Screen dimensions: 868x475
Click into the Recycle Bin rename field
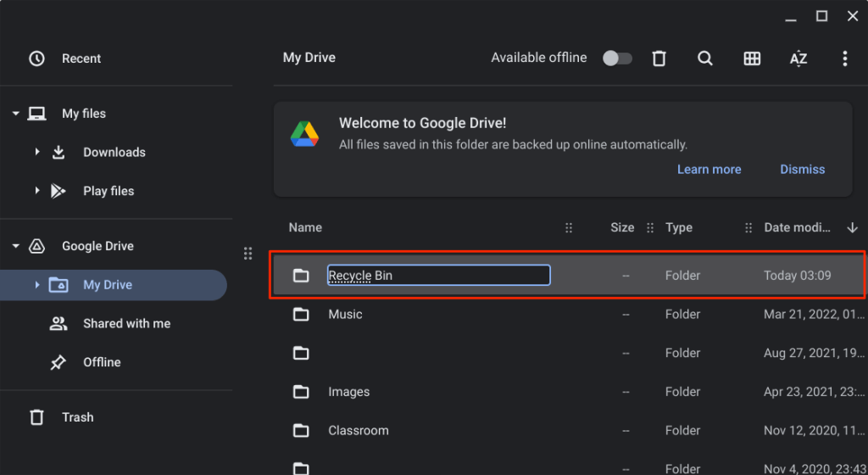tap(438, 276)
